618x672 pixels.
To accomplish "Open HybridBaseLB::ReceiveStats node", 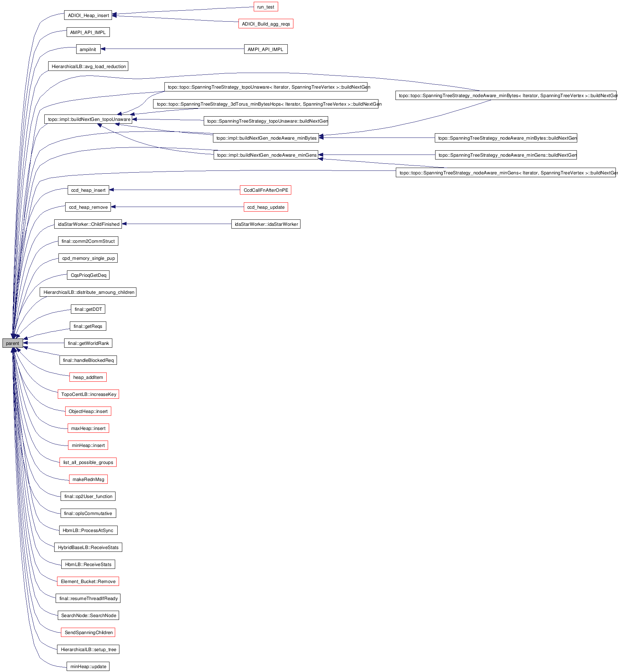I will coord(88,547).
